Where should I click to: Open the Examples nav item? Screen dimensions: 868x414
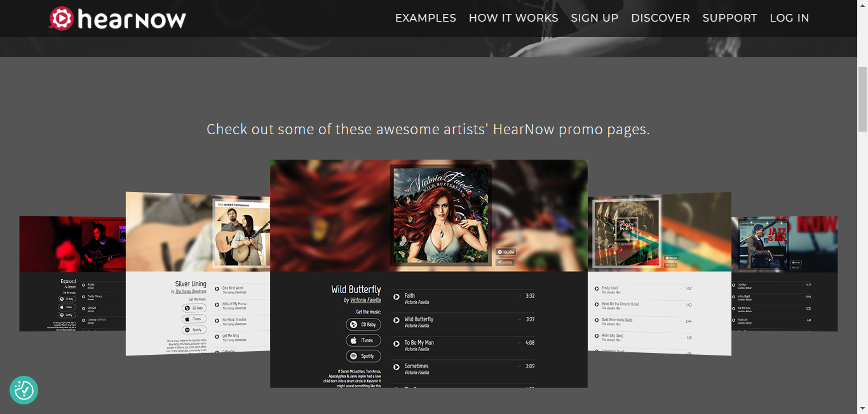(x=426, y=18)
